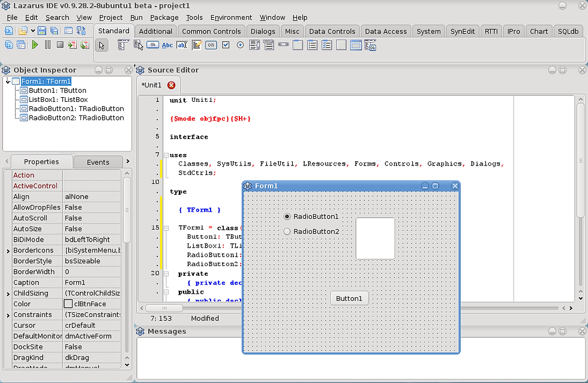Click the Open file folder icon

[23, 31]
